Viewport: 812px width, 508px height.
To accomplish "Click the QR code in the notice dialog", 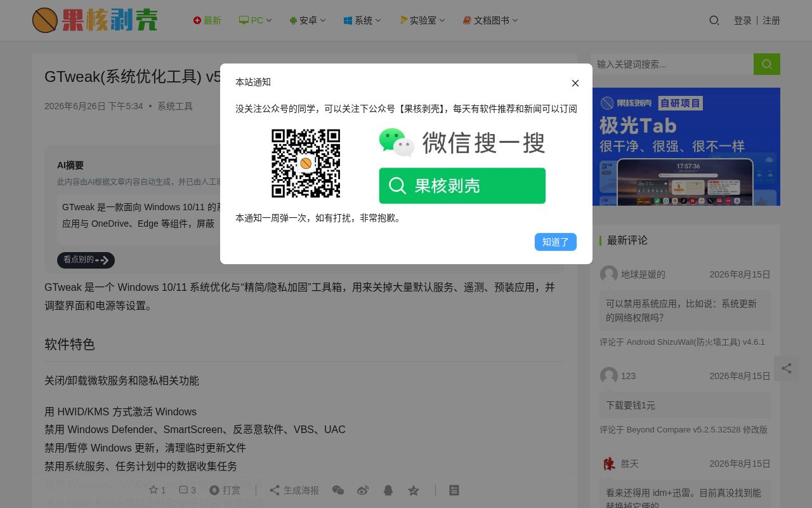I will click(306, 163).
